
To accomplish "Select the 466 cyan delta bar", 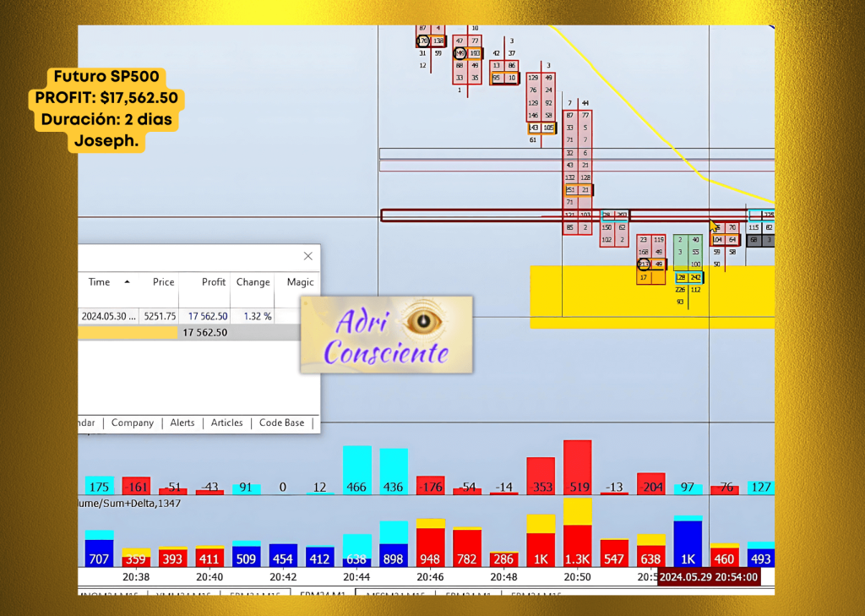I will pyautogui.click(x=356, y=469).
